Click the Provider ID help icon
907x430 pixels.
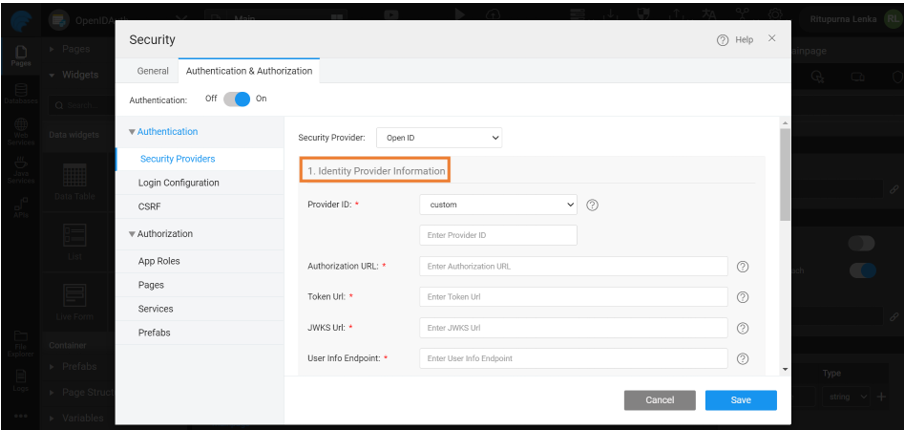[x=592, y=205]
